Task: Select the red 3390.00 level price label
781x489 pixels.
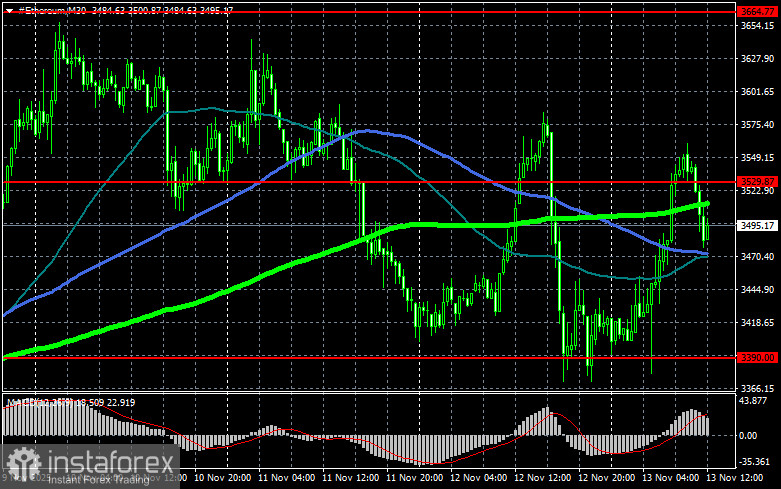Action: pyautogui.click(x=757, y=358)
